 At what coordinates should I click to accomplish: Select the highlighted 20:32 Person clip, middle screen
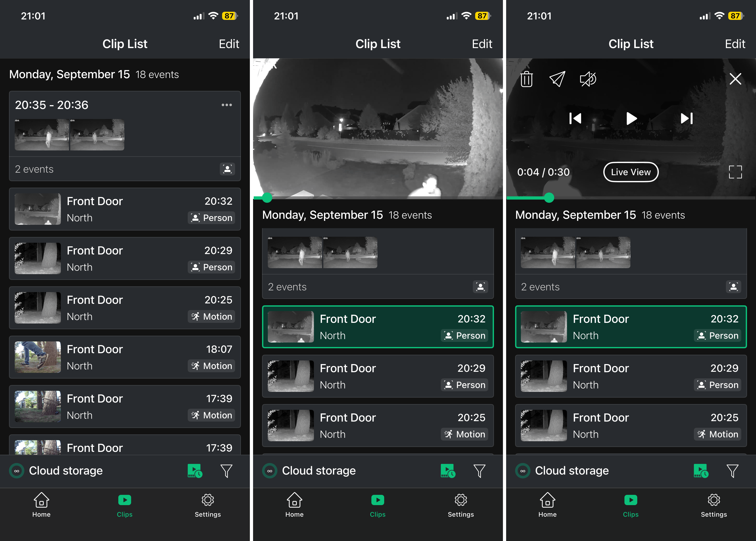pyautogui.click(x=378, y=327)
